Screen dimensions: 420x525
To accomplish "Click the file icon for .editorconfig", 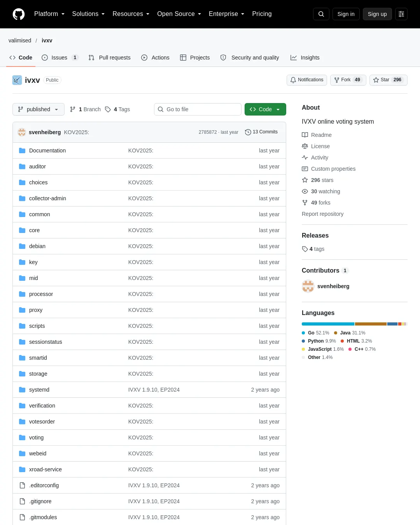I will pos(22,485).
